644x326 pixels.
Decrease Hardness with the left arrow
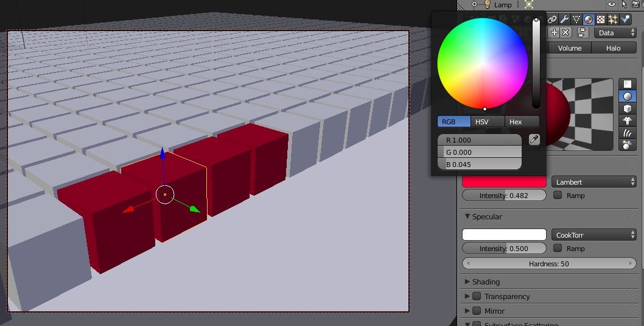tap(468, 263)
